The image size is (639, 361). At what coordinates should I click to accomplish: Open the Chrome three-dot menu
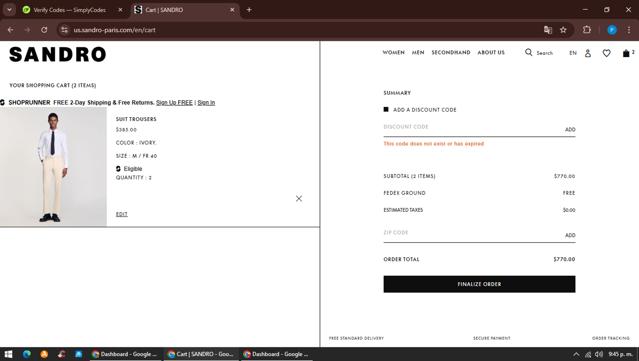point(629,30)
